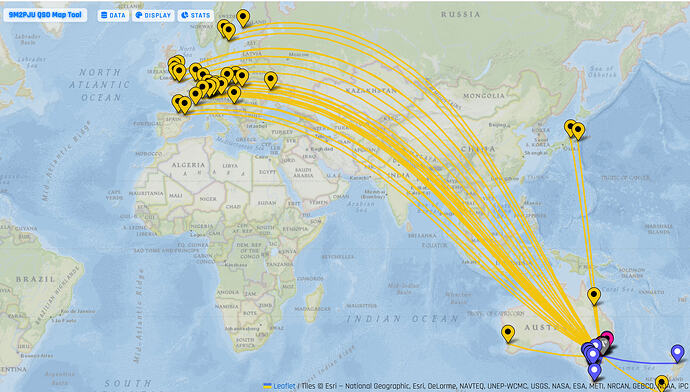
Task: Select the right yellow marker in northern Spain
Action: (x=184, y=105)
